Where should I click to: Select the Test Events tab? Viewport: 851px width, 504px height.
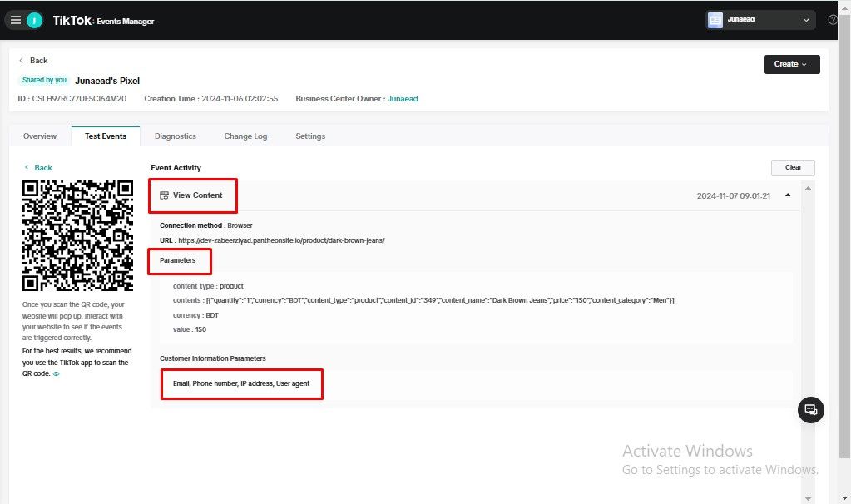(x=106, y=136)
